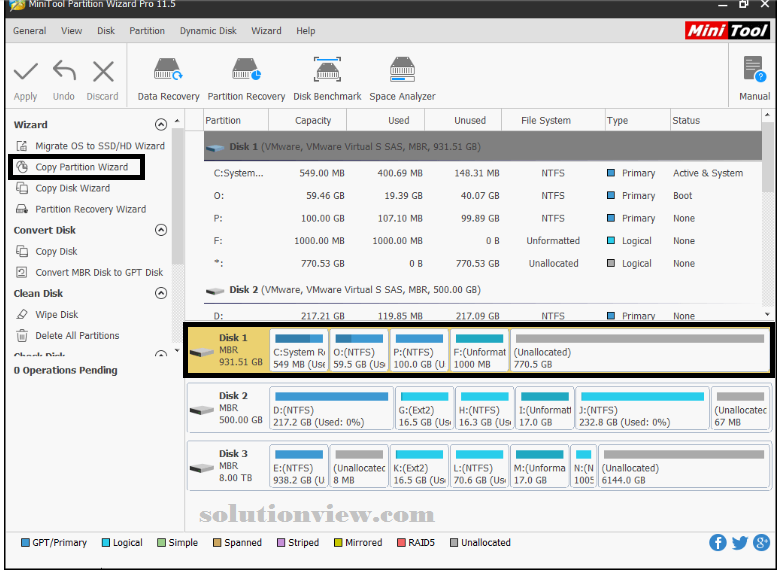Select Disk 1 header row in list
The image size is (777, 570).
[483, 147]
